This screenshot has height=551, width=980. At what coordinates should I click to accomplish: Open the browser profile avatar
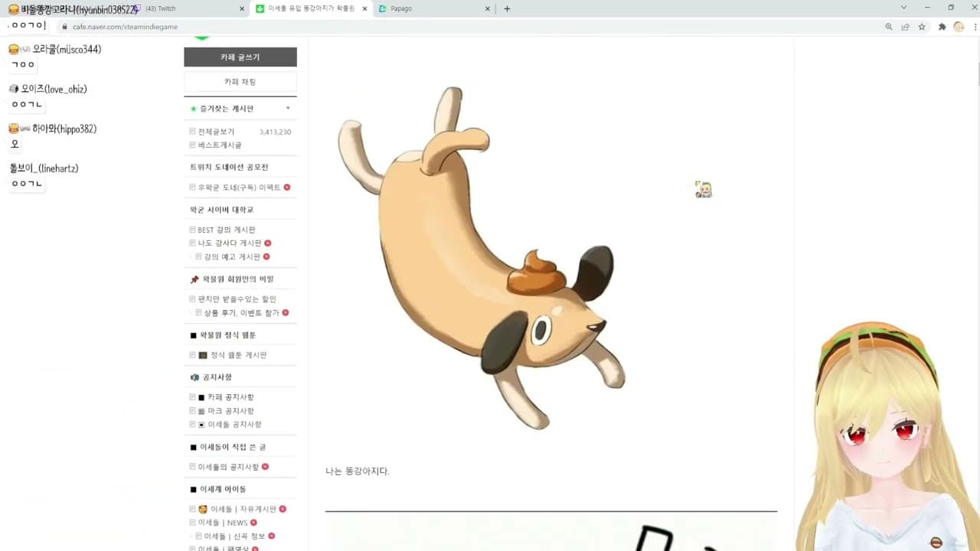pyautogui.click(x=959, y=26)
